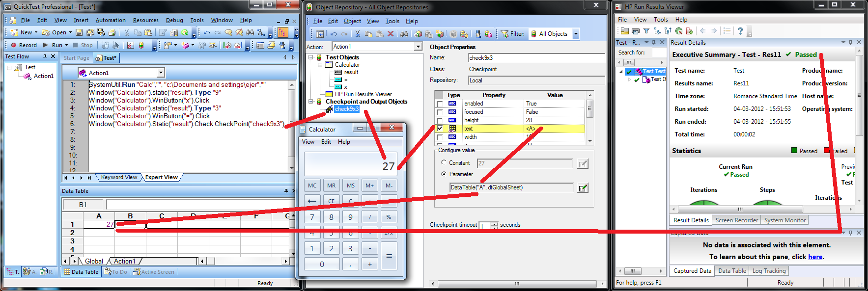Screen dimensions: 868x291
Task: Open the Object Repository icon in QuickTest toolbar
Action: pos(141,45)
